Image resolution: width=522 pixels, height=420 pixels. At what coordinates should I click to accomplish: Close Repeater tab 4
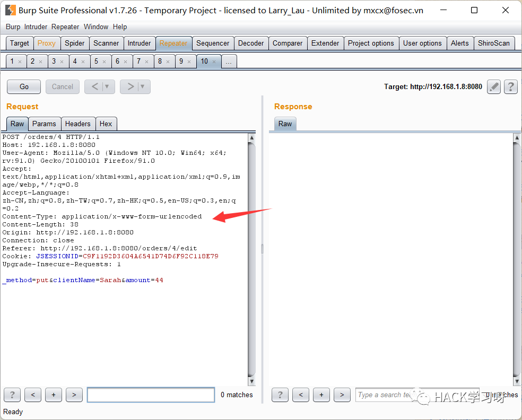[83, 62]
